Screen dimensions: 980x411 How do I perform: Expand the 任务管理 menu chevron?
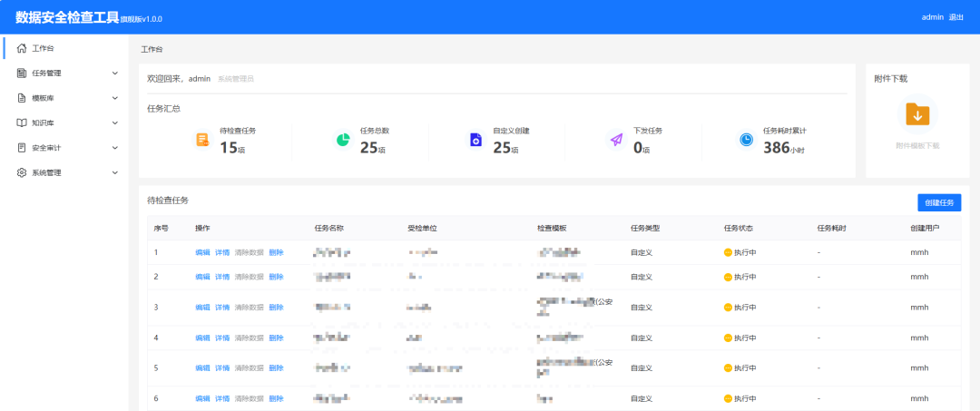[114, 73]
